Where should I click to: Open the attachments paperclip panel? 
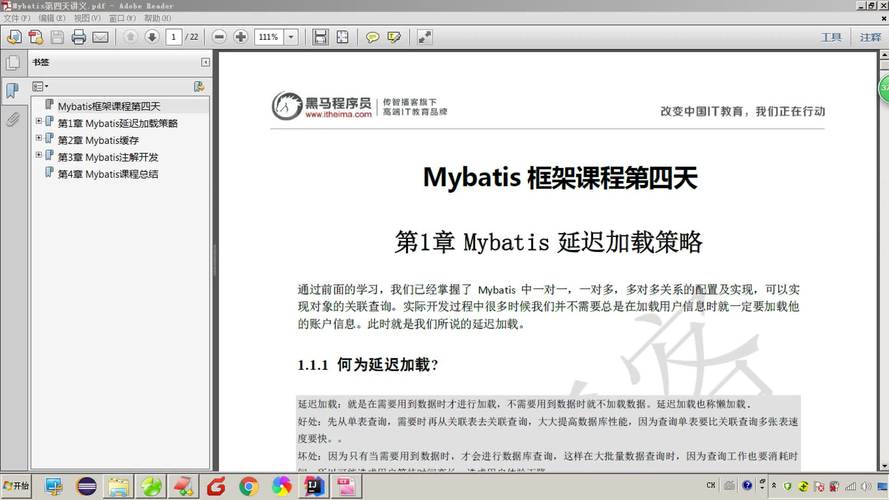coord(13,119)
